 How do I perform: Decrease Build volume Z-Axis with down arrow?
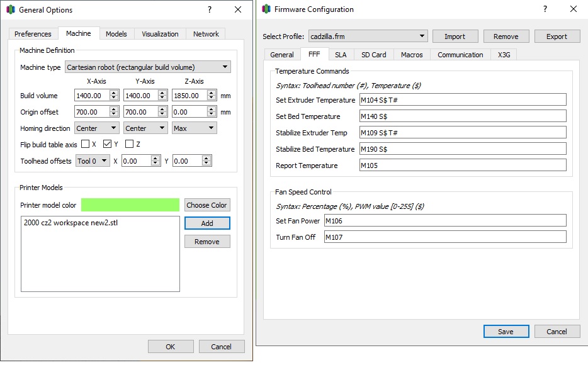[212, 98]
